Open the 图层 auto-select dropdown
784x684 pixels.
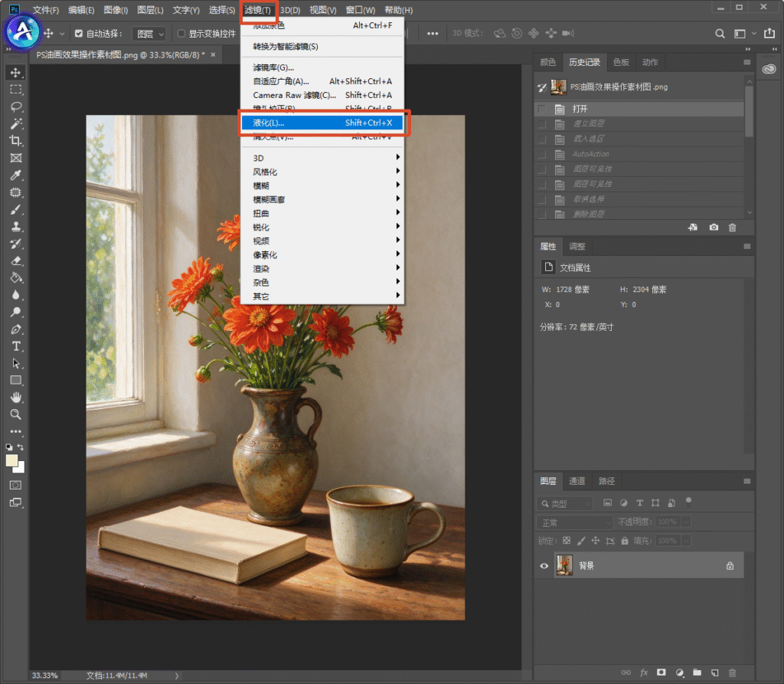click(149, 34)
